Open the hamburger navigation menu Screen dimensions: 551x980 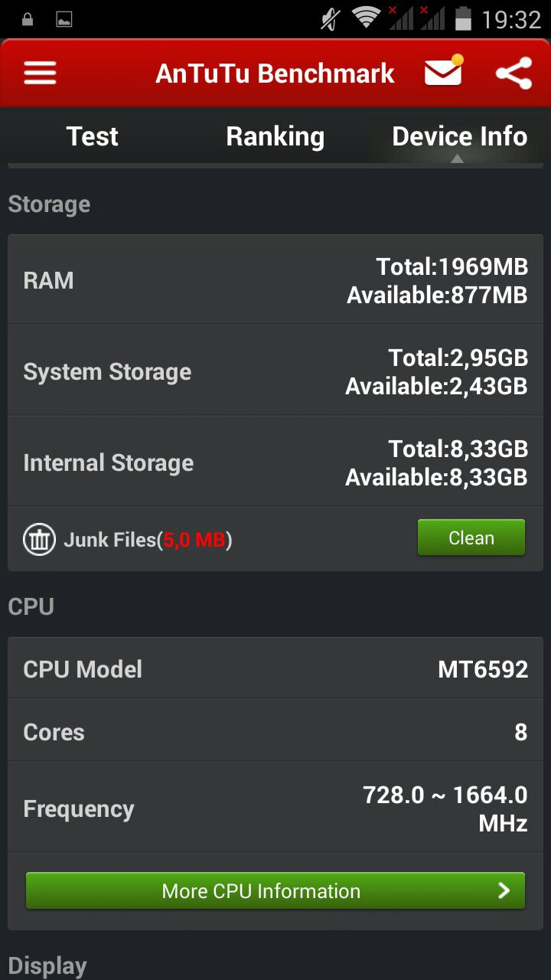click(x=41, y=73)
